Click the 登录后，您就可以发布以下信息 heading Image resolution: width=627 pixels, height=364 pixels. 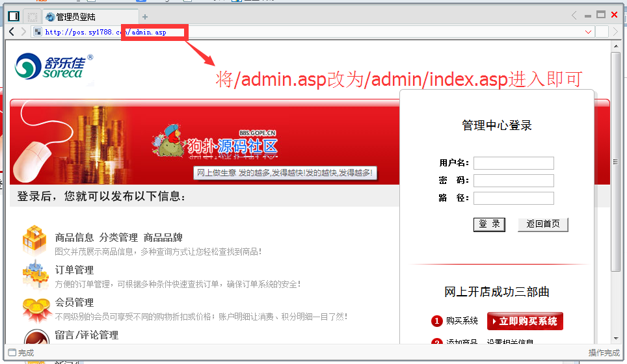click(101, 196)
